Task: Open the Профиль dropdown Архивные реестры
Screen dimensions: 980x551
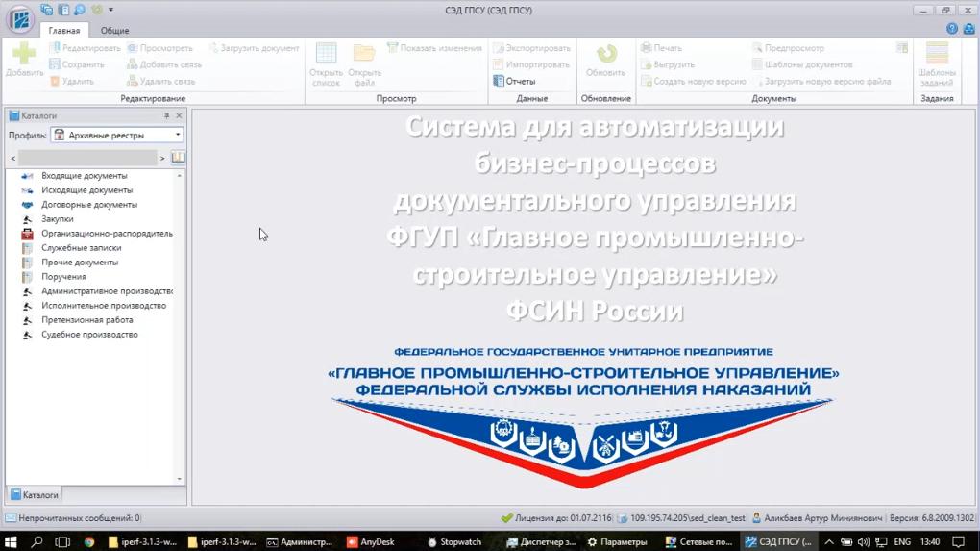Action: 117,135
